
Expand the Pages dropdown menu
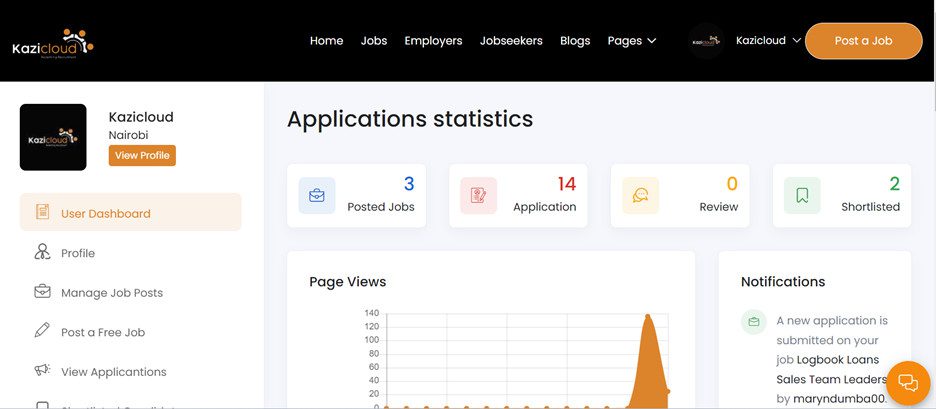point(632,41)
